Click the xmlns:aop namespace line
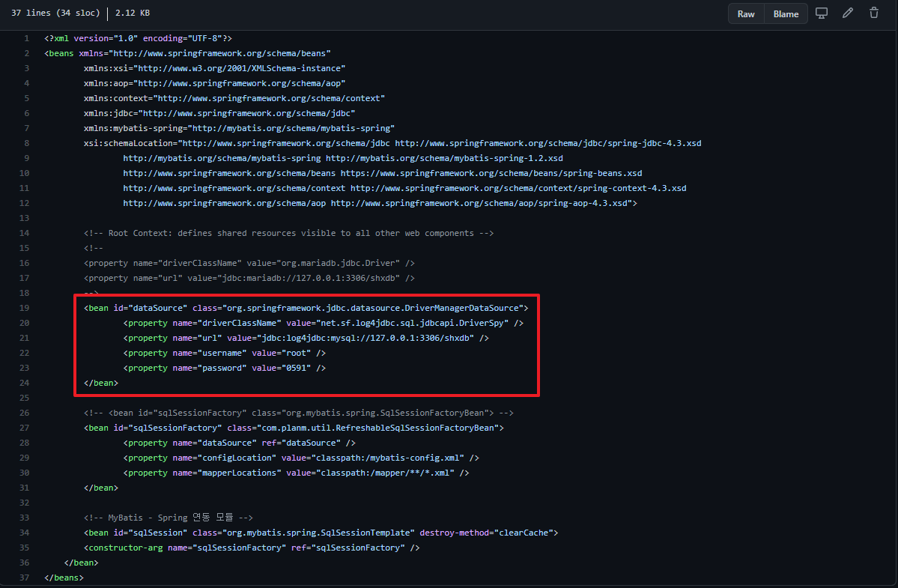898x588 pixels. pyautogui.click(x=214, y=83)
